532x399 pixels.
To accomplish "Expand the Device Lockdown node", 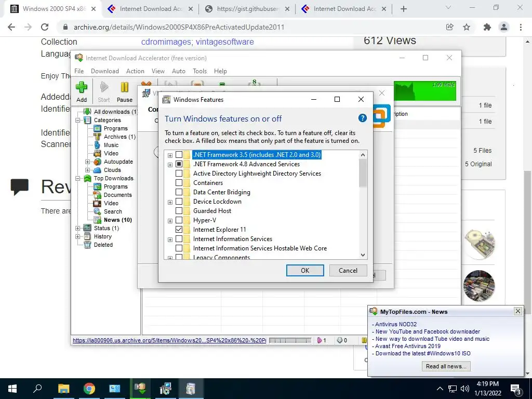I will [170, 202].
